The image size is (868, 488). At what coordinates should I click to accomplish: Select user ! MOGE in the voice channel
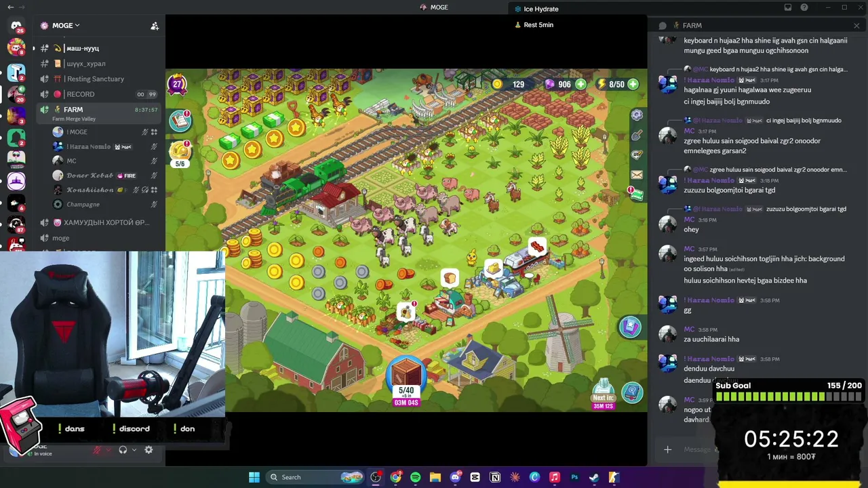[104, 132]
